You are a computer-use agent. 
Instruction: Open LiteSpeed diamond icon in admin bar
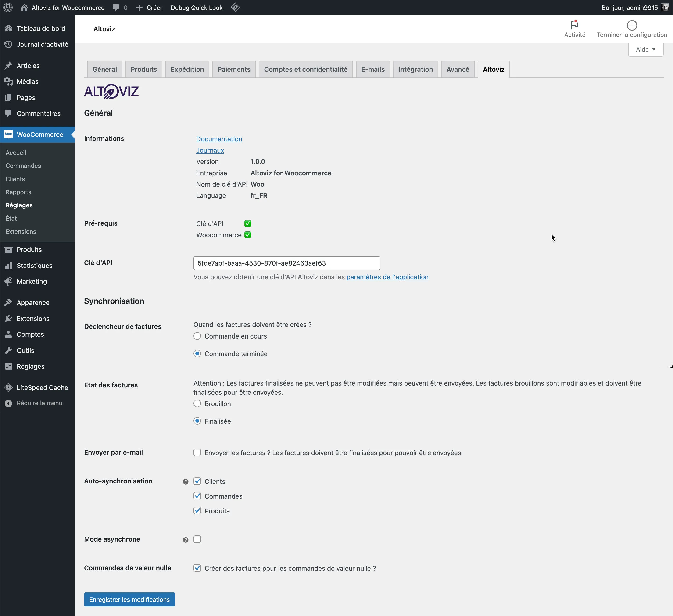tap(235, 7)
